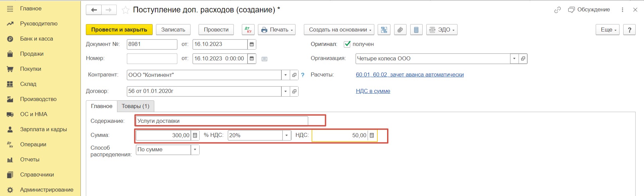644x196 pixels.
Task: Click back arrow navigation button
Action: click(94, 10)
